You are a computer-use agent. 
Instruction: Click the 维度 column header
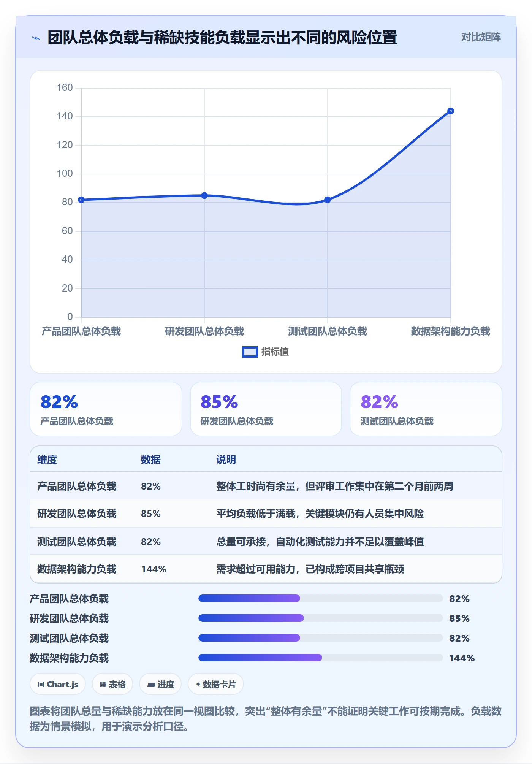click(47, 460)
